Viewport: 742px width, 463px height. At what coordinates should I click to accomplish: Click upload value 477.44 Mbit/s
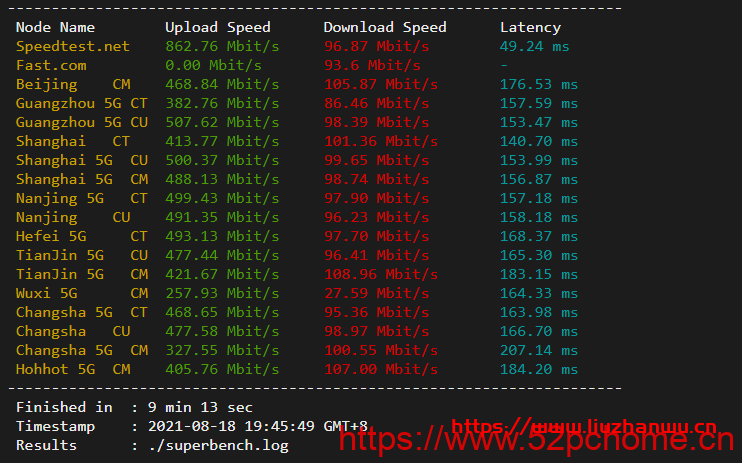tap(222, 255)
